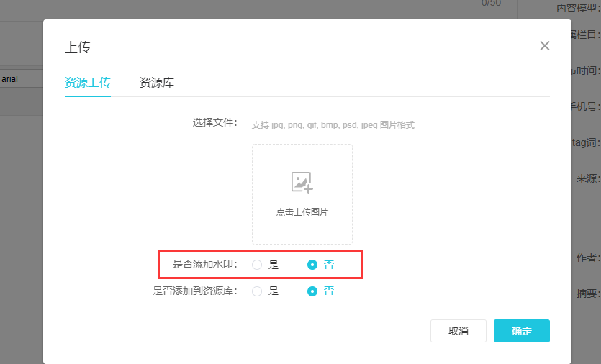Click the 选择文件 label
This screenshot has height=364, width=601.
pos(215,122)
